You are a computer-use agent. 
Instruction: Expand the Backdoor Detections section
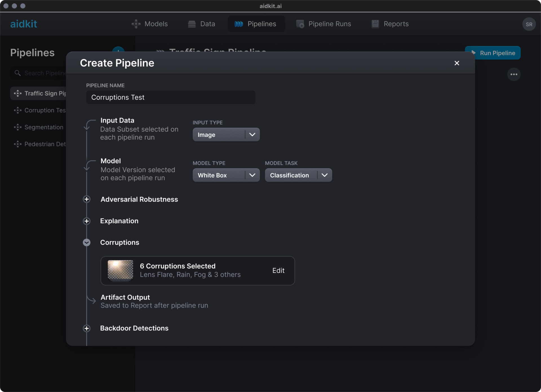point(87,328)
